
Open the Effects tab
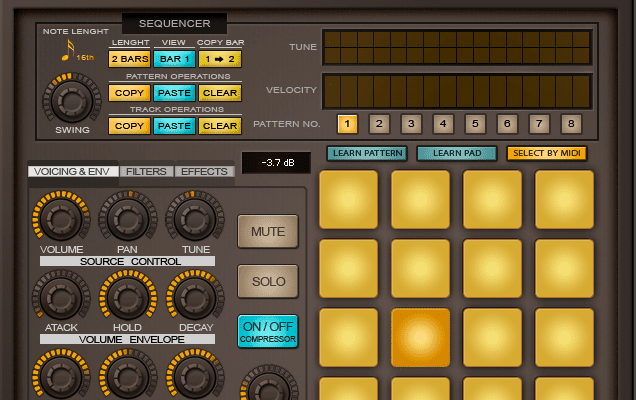205,171
